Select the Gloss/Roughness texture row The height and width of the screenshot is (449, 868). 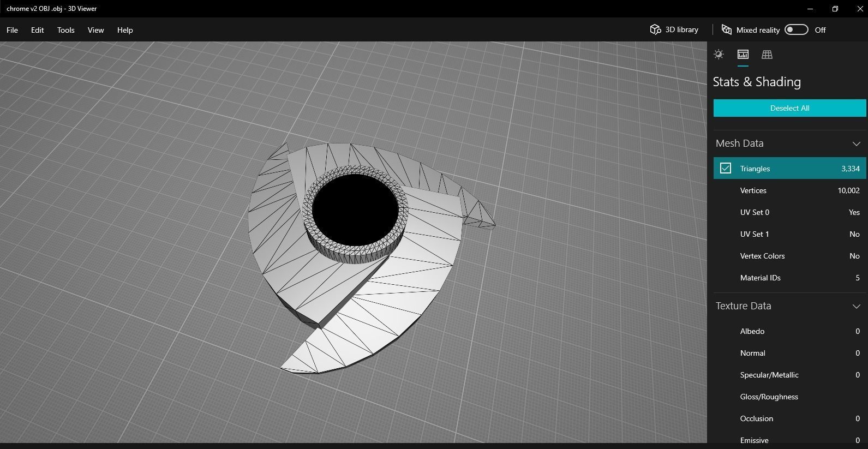coord(789,397)
